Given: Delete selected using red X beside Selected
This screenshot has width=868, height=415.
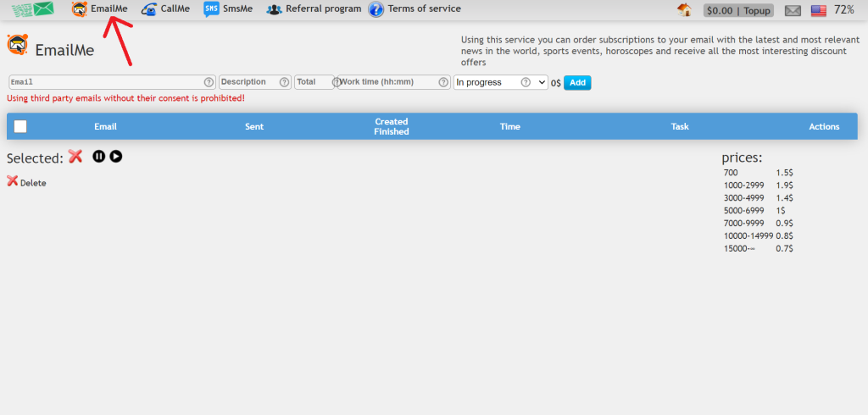Looking at the screenshot, I should tap(75, 156).
